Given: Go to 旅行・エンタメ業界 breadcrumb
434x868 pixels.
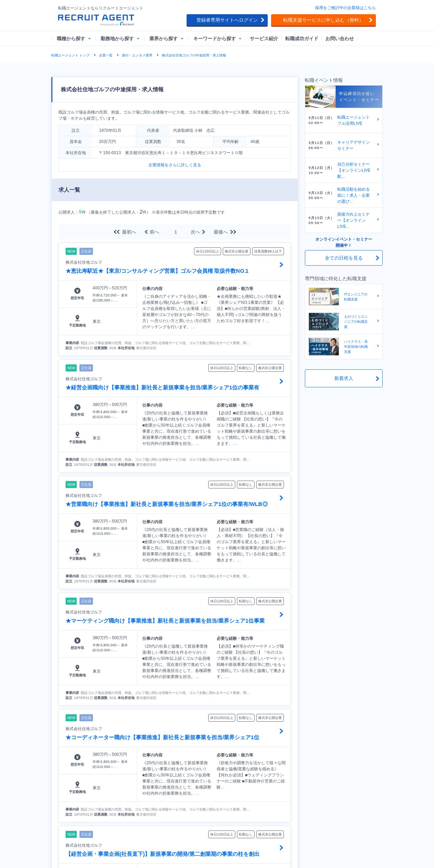Looking at the screenshot, I should (137, 55).
